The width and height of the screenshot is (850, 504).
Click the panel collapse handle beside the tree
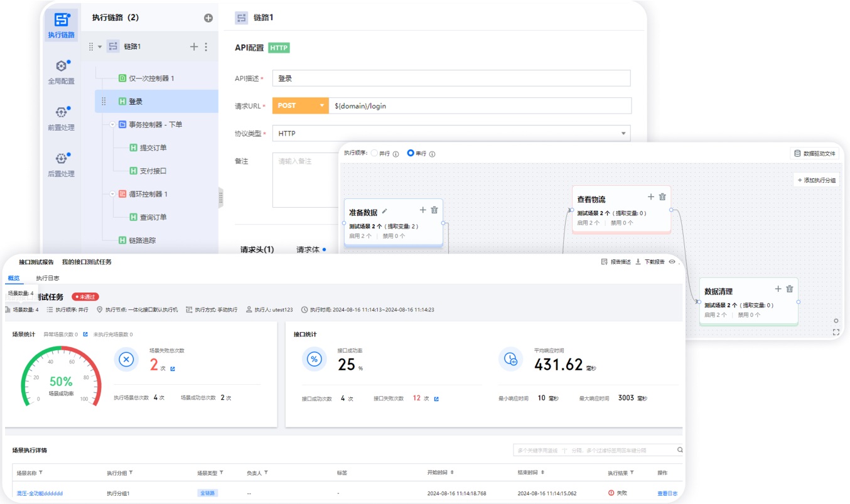click(221, 198)
